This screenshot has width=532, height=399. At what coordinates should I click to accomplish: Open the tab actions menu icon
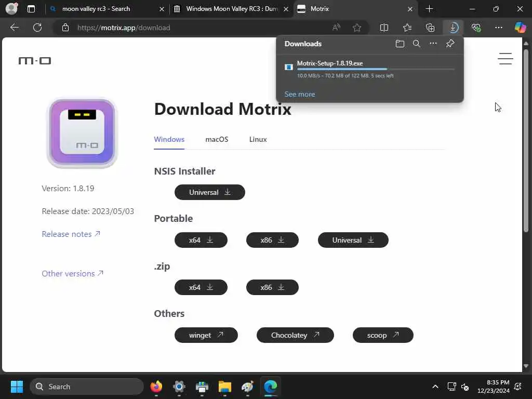[31, 9]
